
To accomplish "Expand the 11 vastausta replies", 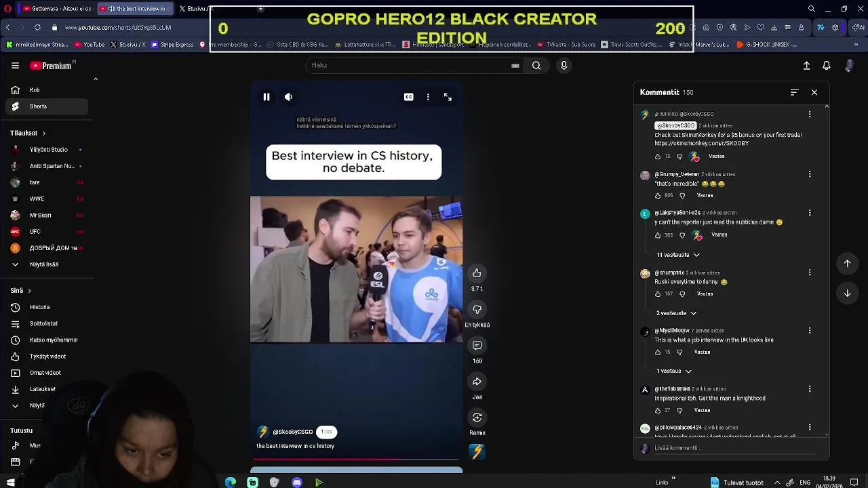I will pos(678,255).
